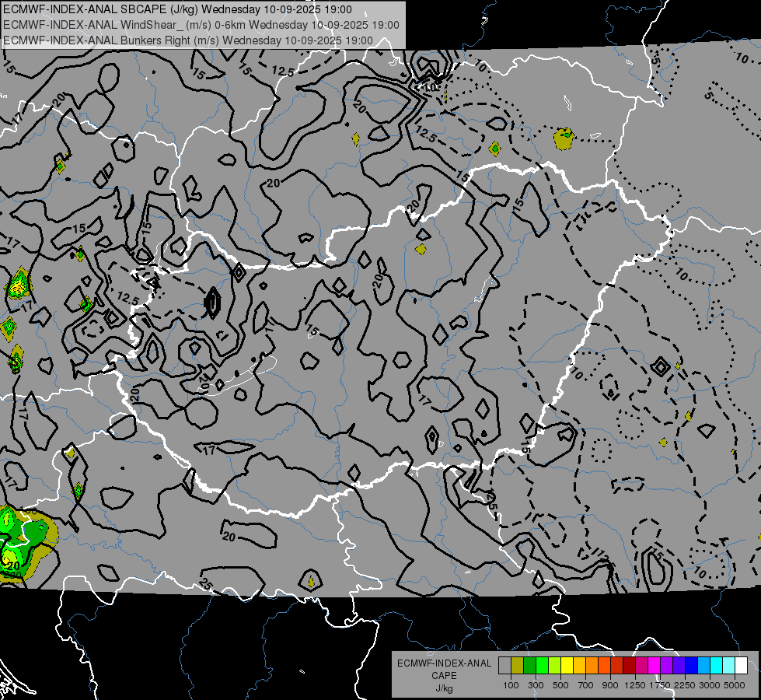Select the amber legend swatch before 700
Viewport: 761px width, 700px height.
tap(579, 666)
